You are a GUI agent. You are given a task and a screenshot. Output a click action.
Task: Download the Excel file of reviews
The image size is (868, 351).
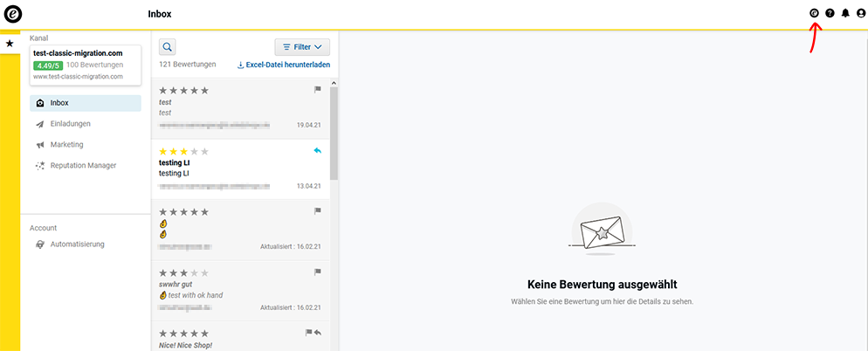(284, 65)
